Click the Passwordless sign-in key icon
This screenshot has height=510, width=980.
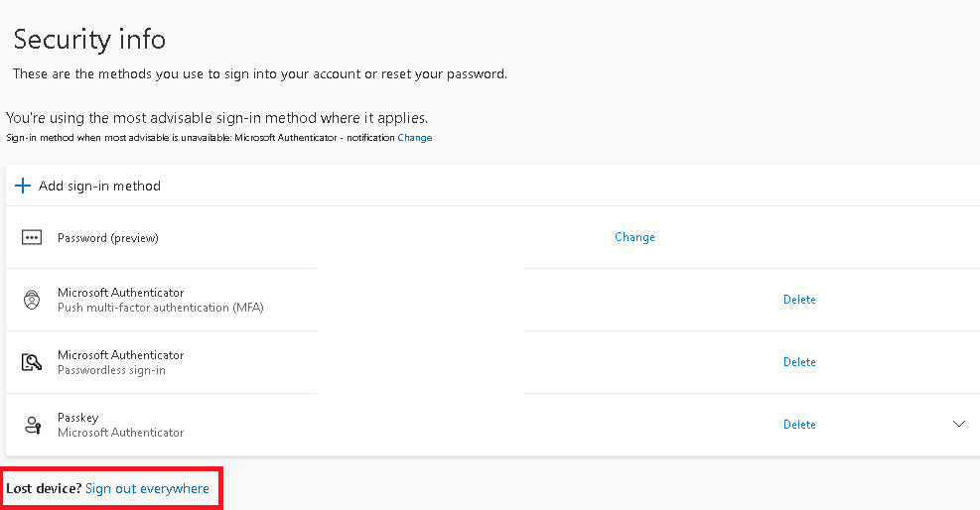click(32, 362)
